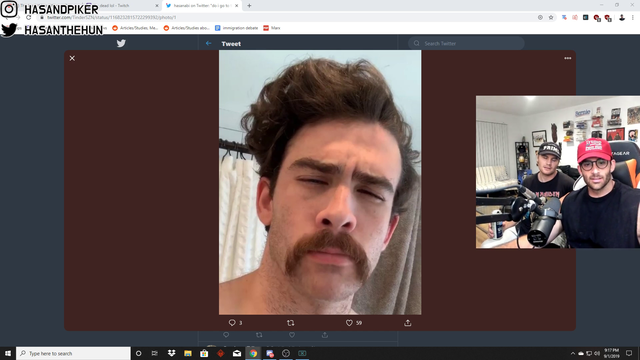Bookmark this page with the star

tap(551, 18)
